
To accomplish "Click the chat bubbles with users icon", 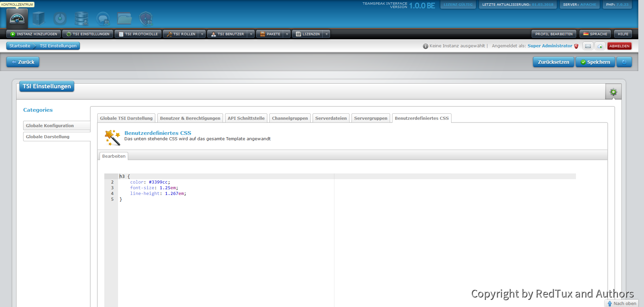I will pyautogui.click(x=103, y=18).
